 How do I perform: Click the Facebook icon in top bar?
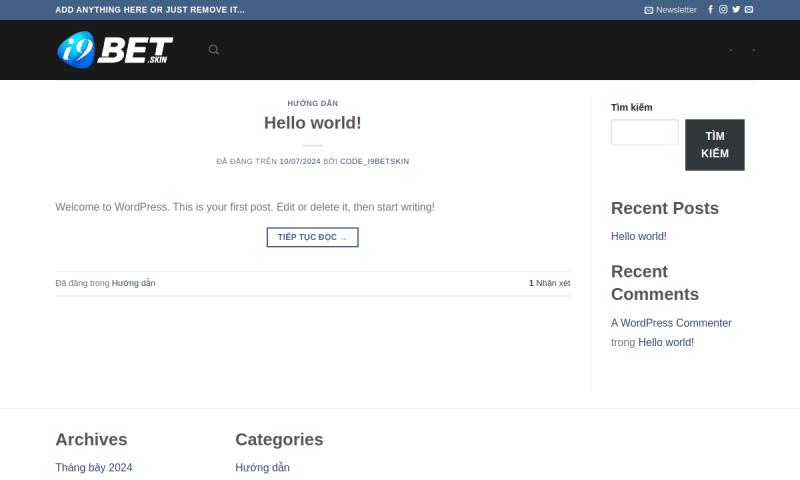[711, 10]
